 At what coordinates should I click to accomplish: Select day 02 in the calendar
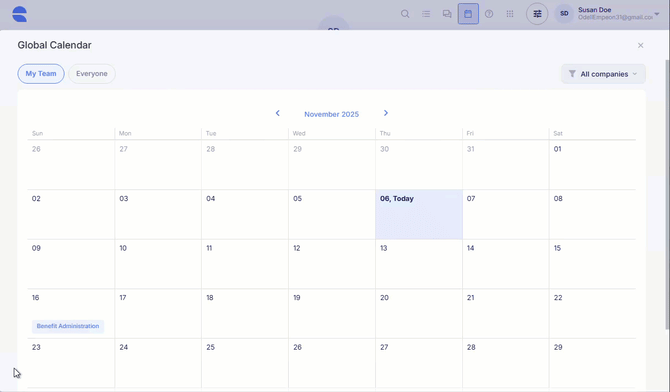point(71,214)
